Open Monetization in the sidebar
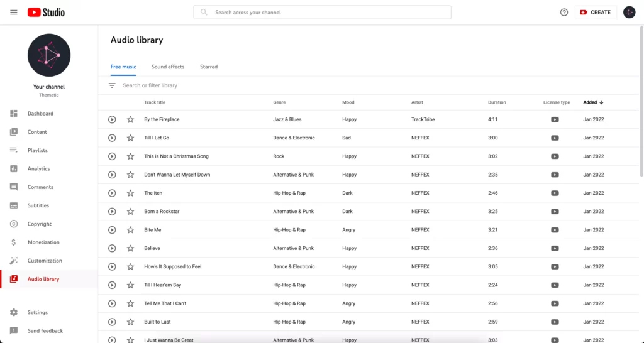 (43, 242)
